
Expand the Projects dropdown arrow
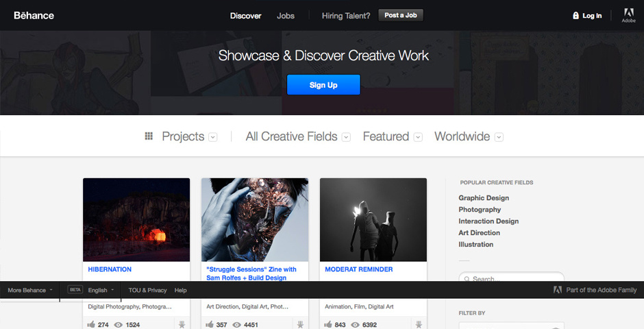[213, 137]
